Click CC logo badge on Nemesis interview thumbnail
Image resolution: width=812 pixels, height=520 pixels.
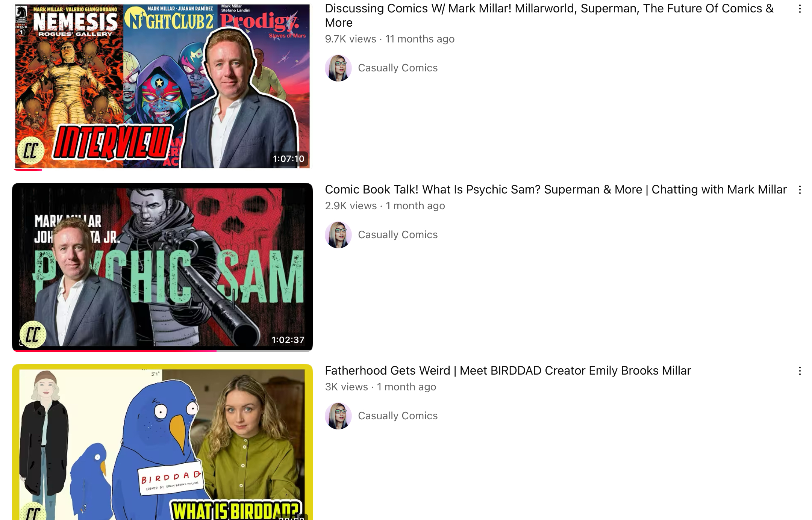click(31, 151)
